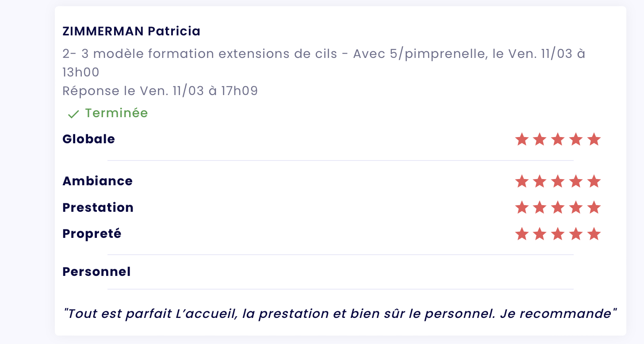Click the green Terminée checkmark icon
Screen dimensions: 644x344
(73, 114)
